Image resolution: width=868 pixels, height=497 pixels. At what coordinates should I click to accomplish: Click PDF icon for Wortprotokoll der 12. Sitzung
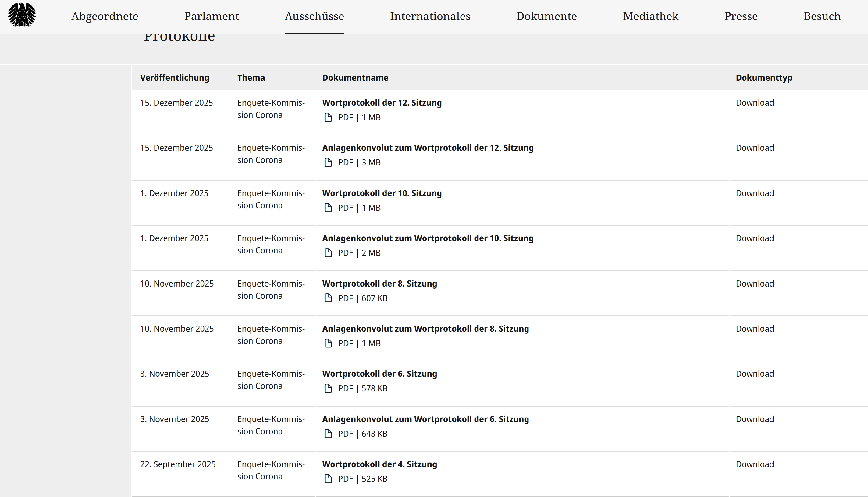point(328,118)
